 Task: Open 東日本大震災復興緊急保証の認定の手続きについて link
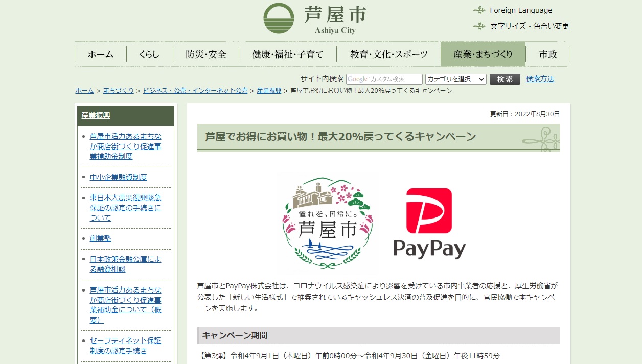126,208
